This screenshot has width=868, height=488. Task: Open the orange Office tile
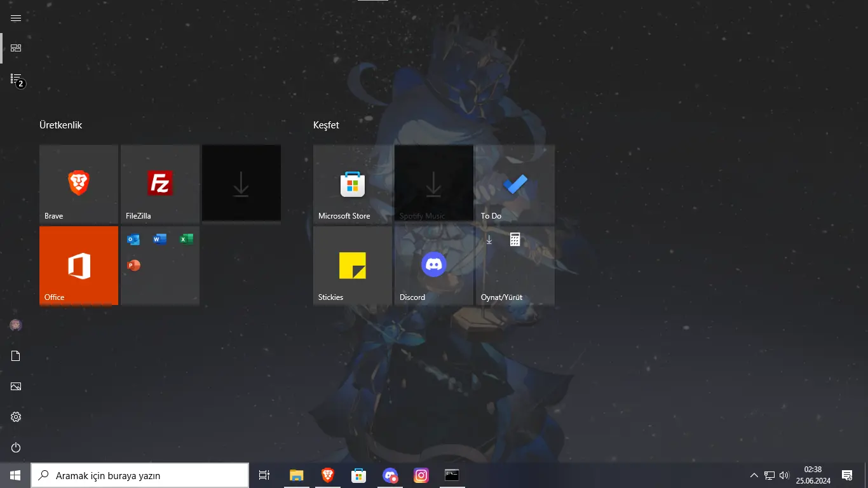(79, 265)
